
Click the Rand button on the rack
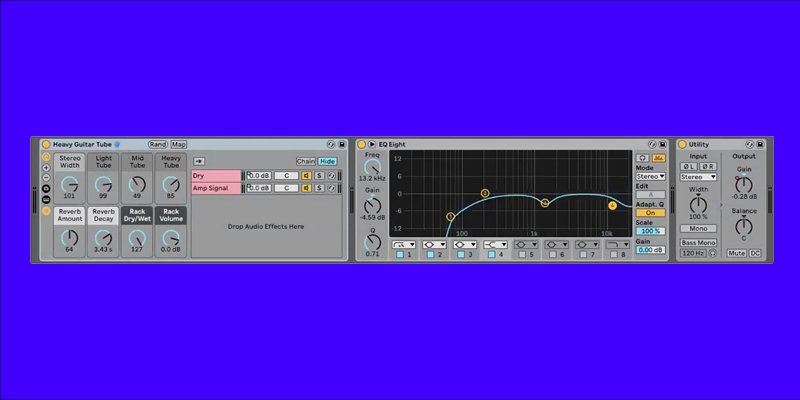coord(158,144)
